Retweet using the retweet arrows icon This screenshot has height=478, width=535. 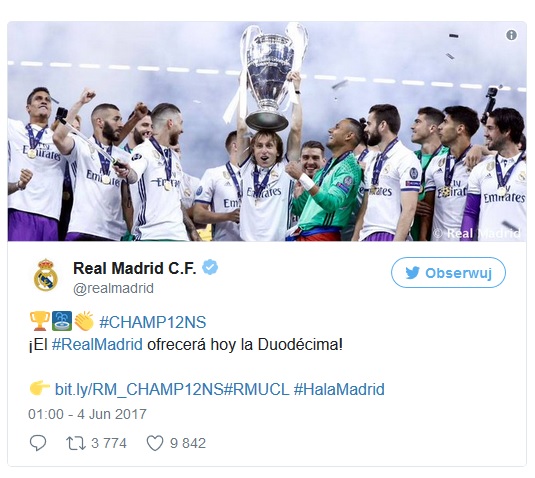pyautogui.click(x=76, y=443)
